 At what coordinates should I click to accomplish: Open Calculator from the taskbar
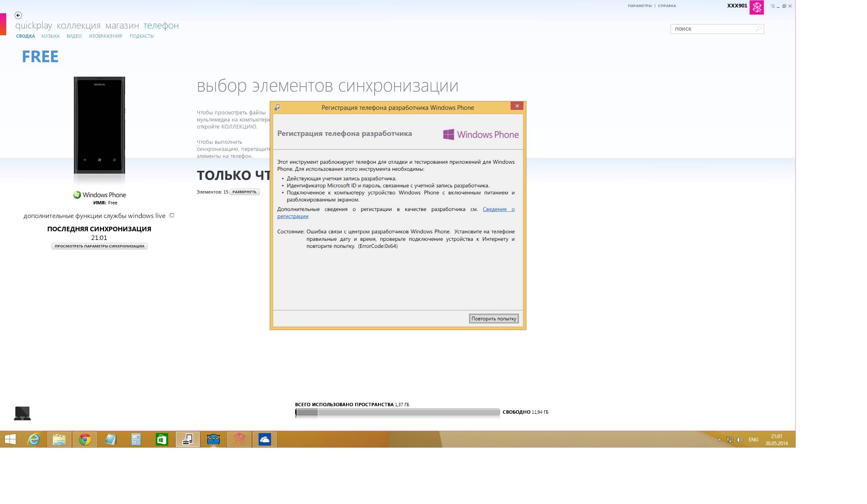coord(136,439)
